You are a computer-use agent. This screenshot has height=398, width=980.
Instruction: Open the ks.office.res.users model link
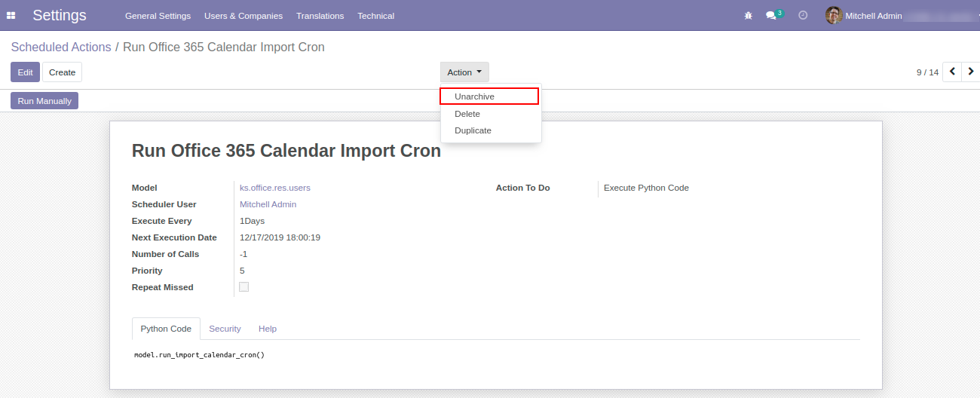coord(275,188)
